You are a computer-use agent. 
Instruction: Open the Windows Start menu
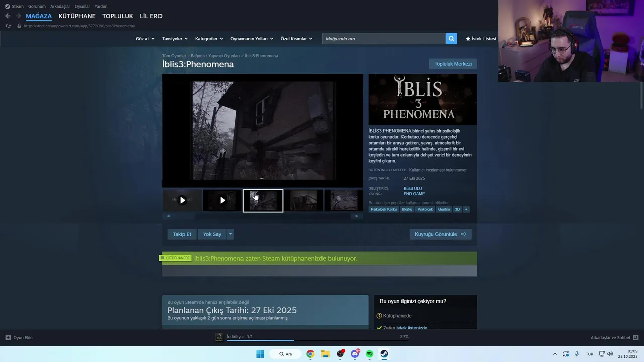tap(260, 354)
